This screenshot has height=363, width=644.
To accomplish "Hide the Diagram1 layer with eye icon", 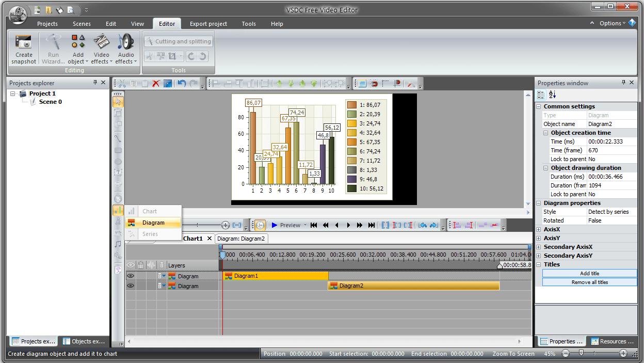I will tap(131, 276).
